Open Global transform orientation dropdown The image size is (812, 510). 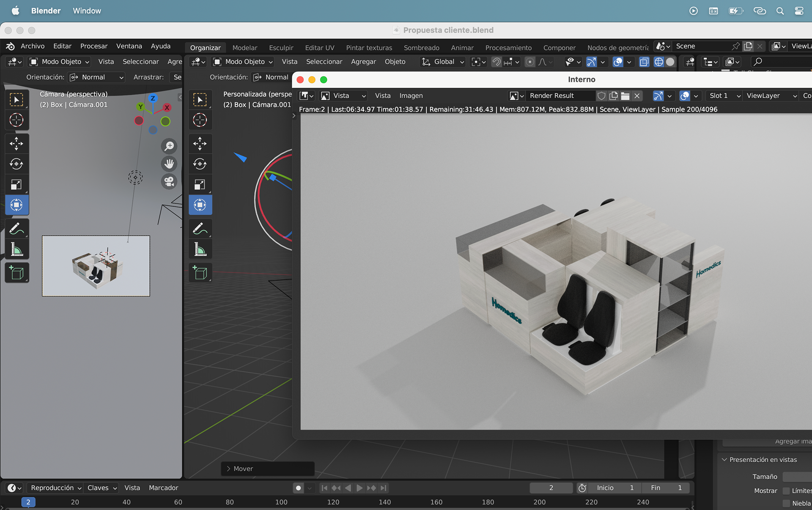(x=443, y=62)
